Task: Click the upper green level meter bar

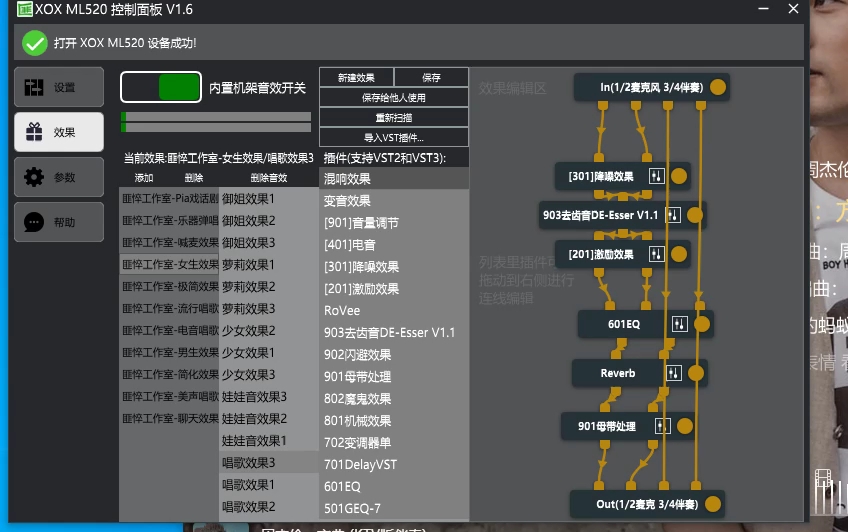Action: (216, 116)
